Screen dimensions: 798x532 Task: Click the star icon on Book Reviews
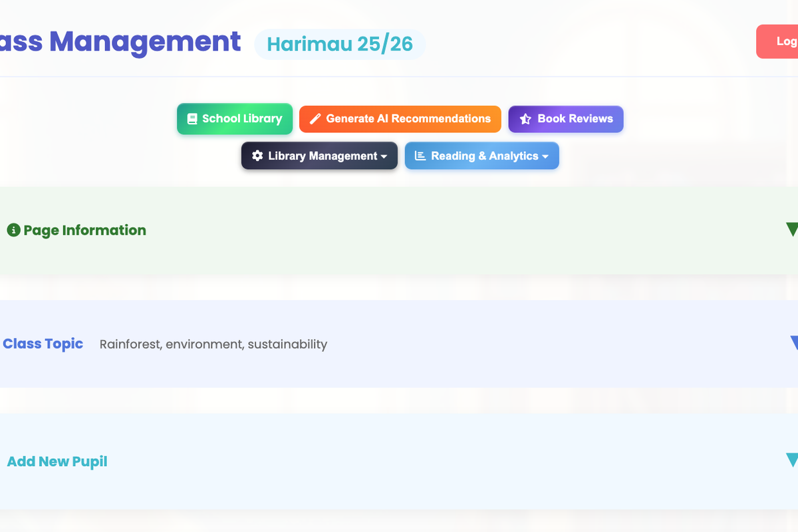(525, 119)
